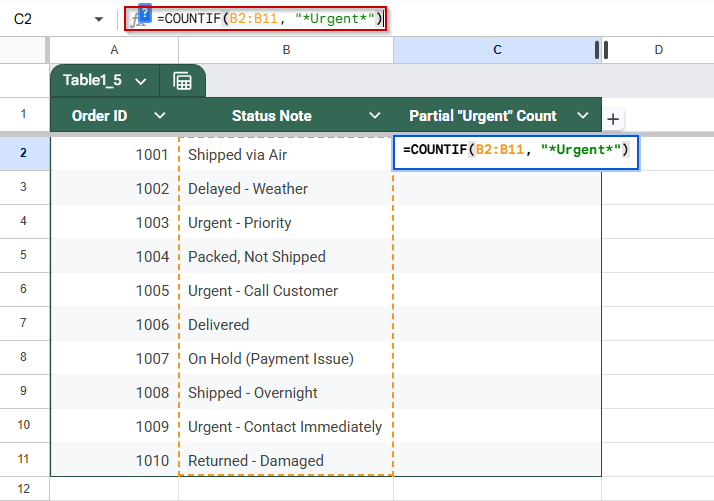Select row 7 header
714x501 pixels.
pyautogui.click(x=24, y=323)
